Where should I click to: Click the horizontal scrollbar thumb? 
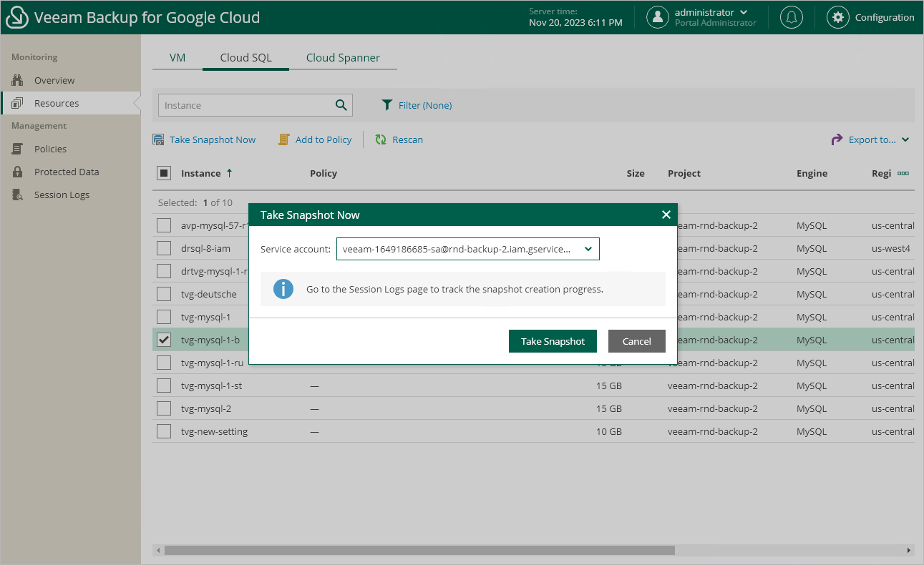click(419, 551)
